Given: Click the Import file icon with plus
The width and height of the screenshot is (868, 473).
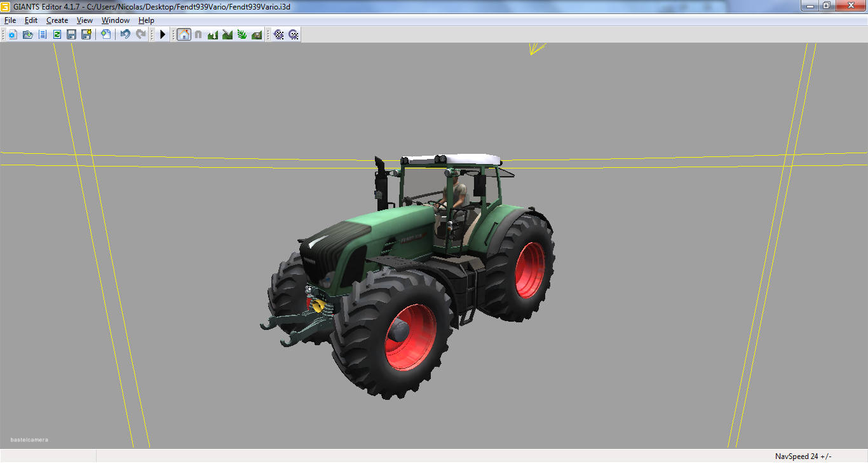Looking at the screenshot, I should [x=105, y=34].
